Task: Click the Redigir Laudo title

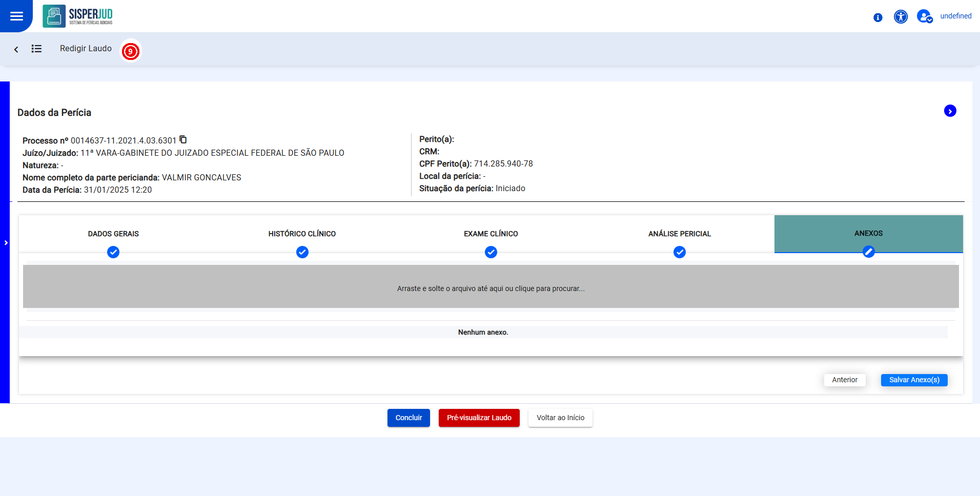Action: click(x=86, y=48)
